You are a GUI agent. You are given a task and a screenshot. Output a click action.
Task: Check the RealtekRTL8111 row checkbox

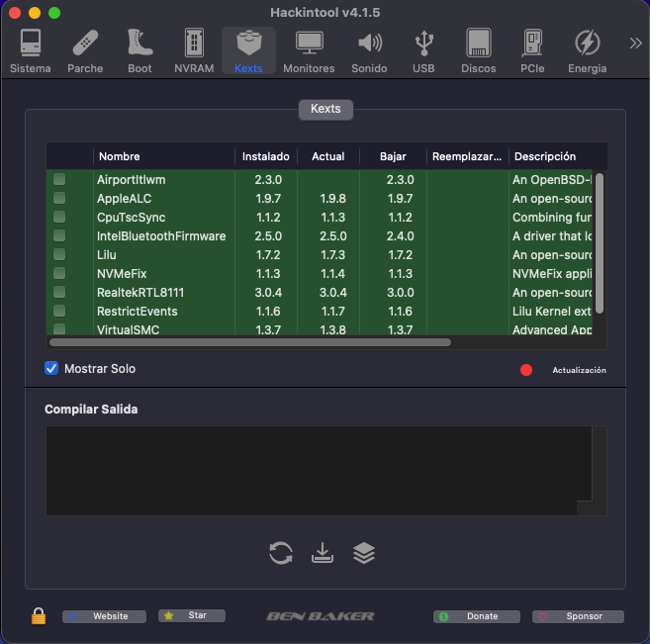coord(59,292)
